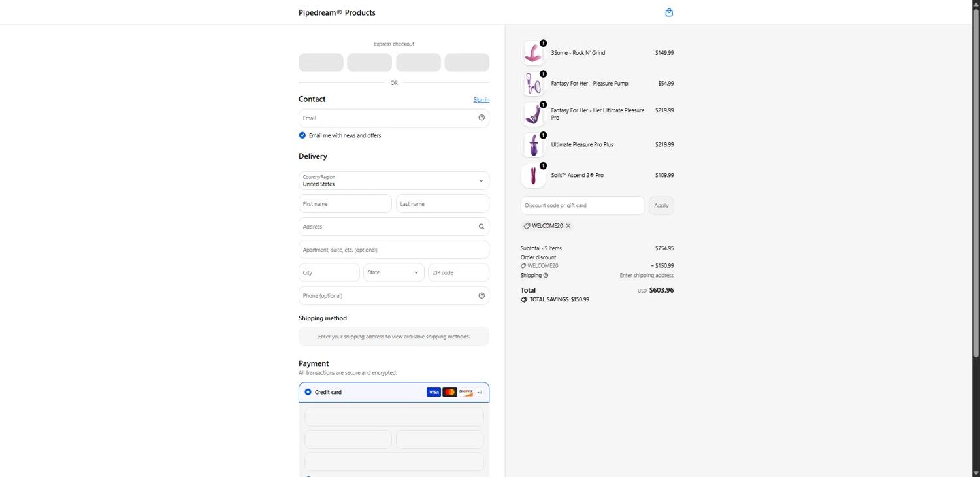Click the 3Some Rock N' Grind thumbnail
Screen dimensions: 980x477
[533, 53]
